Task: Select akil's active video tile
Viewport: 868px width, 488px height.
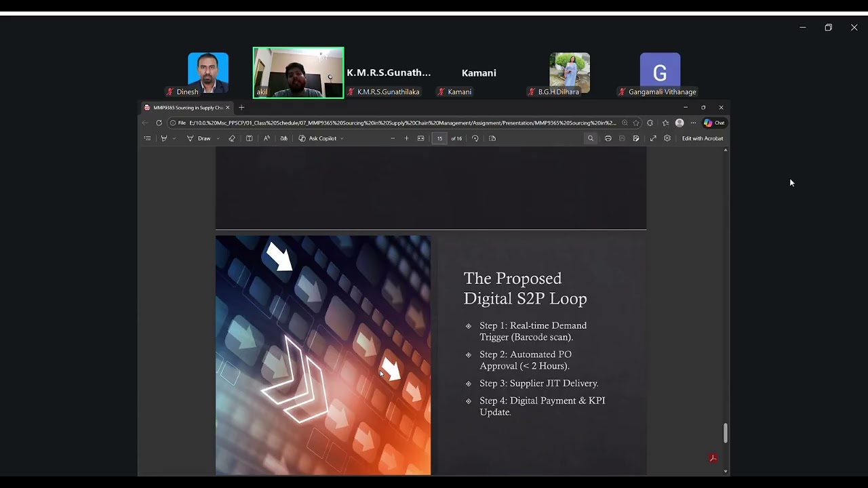Action: [298, 73]
